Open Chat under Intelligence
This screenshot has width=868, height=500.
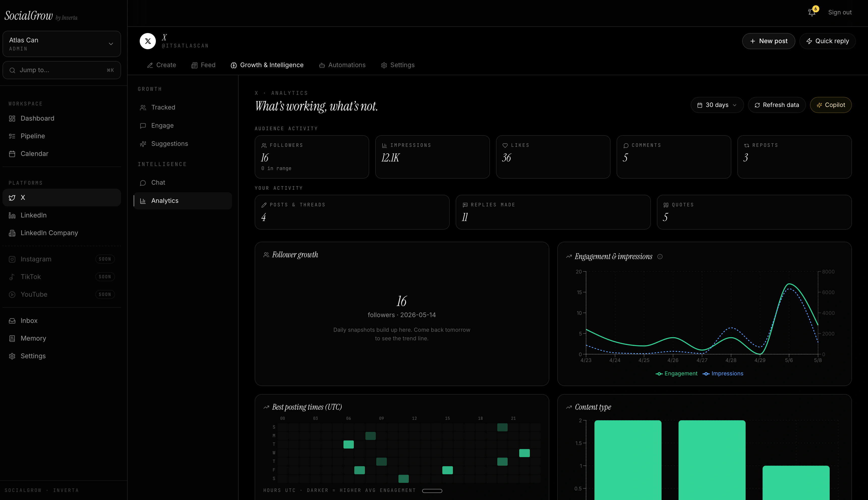183,183
